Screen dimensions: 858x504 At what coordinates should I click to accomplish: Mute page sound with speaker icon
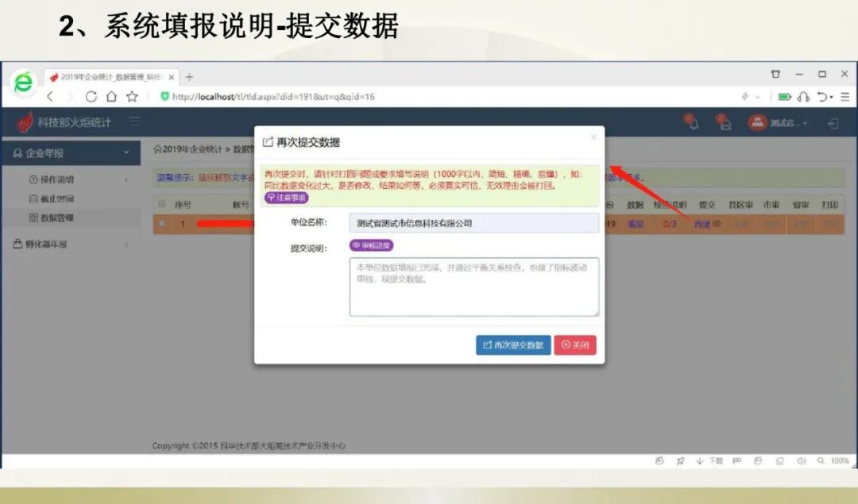801,461
